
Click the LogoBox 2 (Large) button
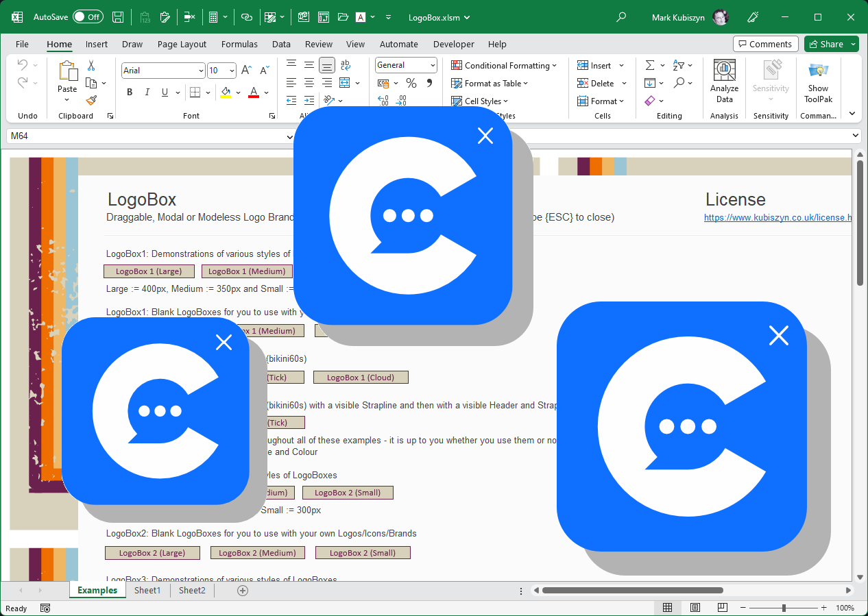pos(152,553)
